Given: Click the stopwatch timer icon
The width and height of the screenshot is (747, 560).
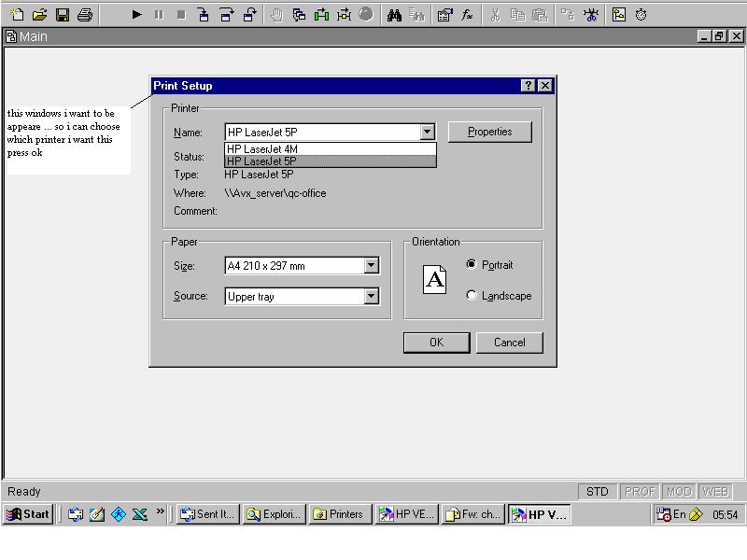Looking at the screenshot, I should (x=641, y=15).
